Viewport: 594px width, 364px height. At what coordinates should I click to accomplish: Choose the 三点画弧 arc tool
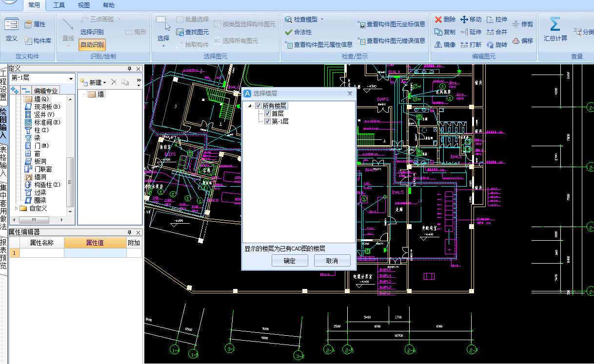click(x=101, y=19)
